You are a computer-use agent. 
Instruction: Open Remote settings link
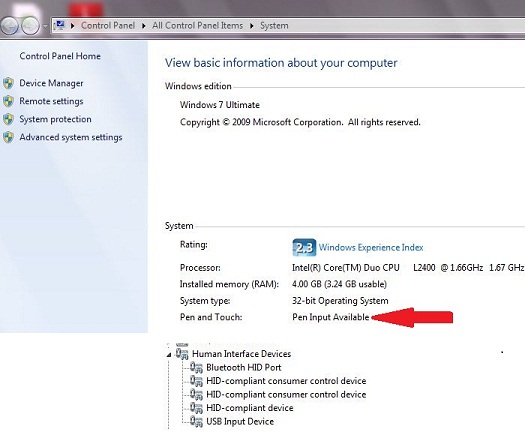[51, 101]
